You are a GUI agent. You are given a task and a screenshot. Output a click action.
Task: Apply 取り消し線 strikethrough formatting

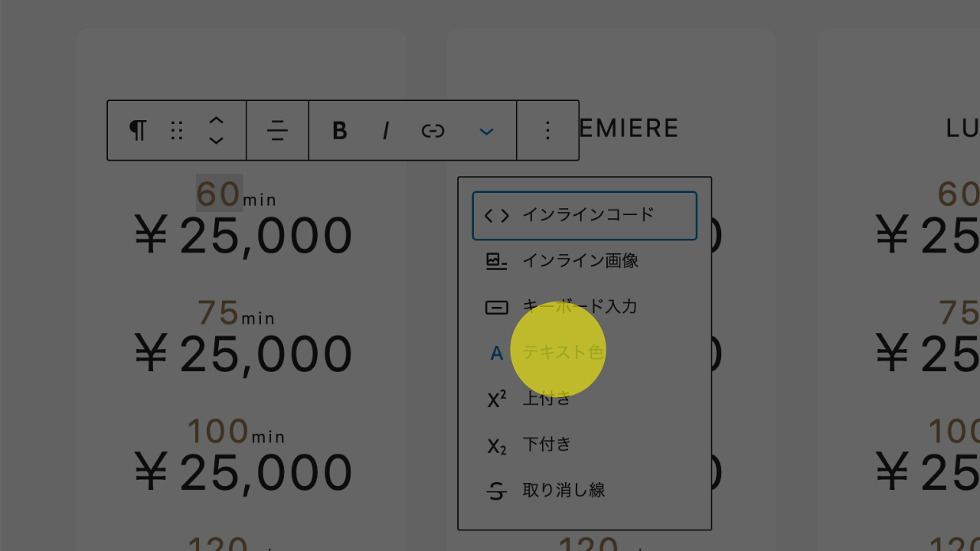point(585,491)
